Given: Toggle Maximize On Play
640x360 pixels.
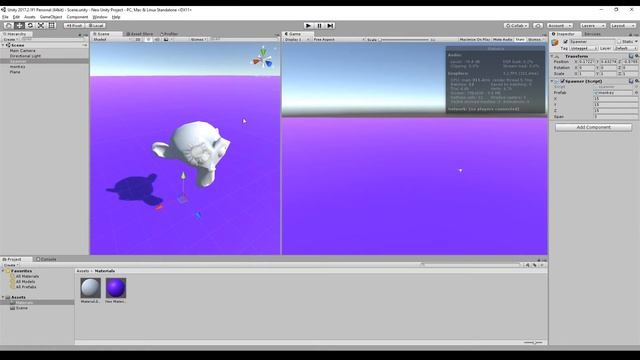Looking at the screenshot, I should tap(474, 40).
